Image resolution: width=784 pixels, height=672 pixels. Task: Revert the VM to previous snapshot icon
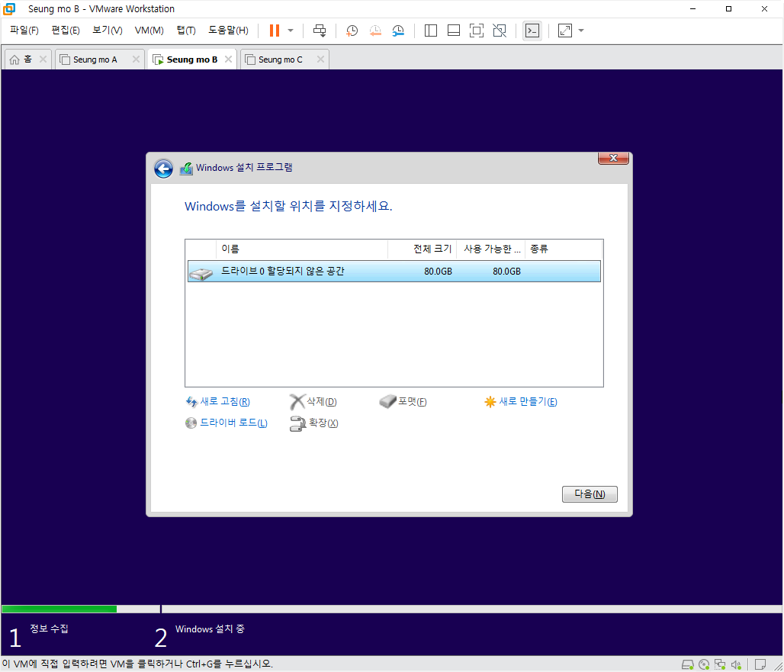pyautogui.click(x=375, y=31)
